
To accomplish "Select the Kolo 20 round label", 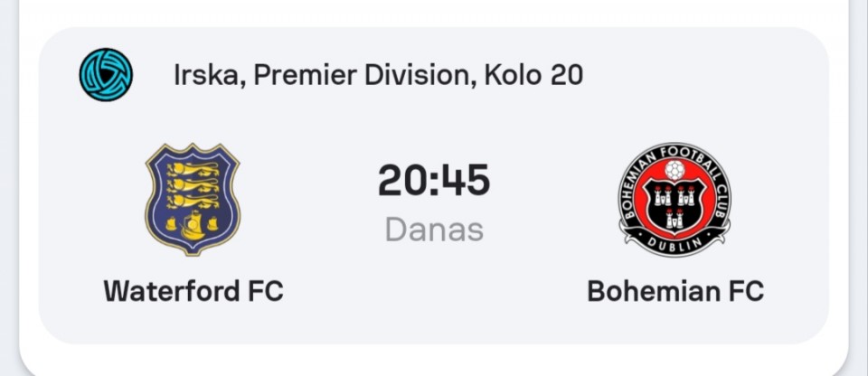I will pyautogui.click(x=533, y=75).
